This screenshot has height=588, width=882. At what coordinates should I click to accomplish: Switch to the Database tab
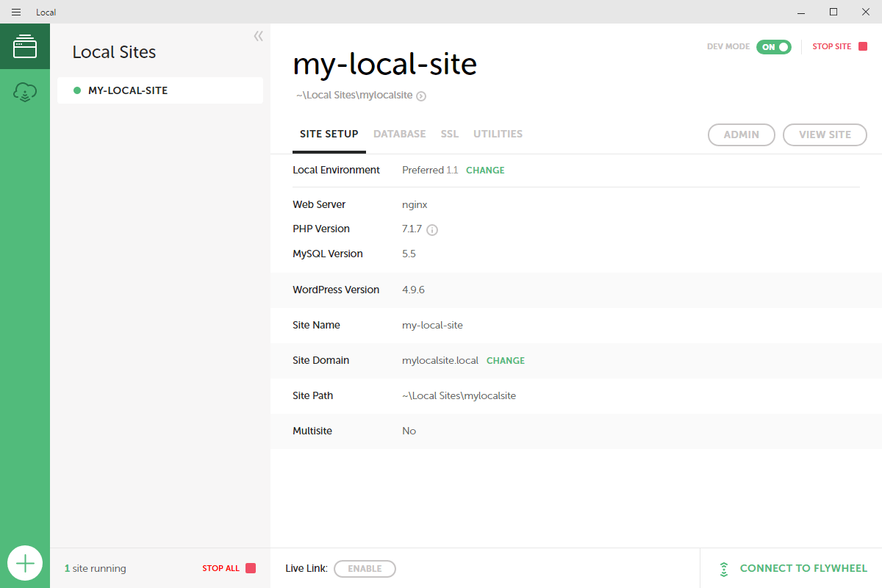400,134
